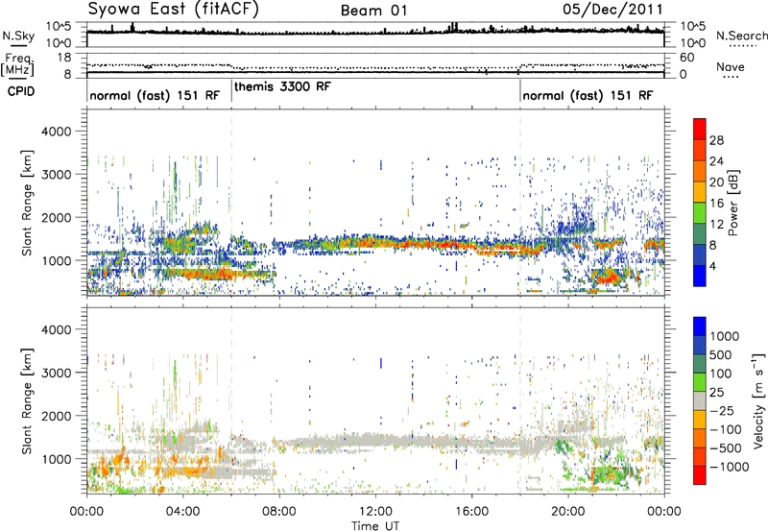Click the left '10^5' noise axis tick
768x532 pixels.
[x=60, y=27]
